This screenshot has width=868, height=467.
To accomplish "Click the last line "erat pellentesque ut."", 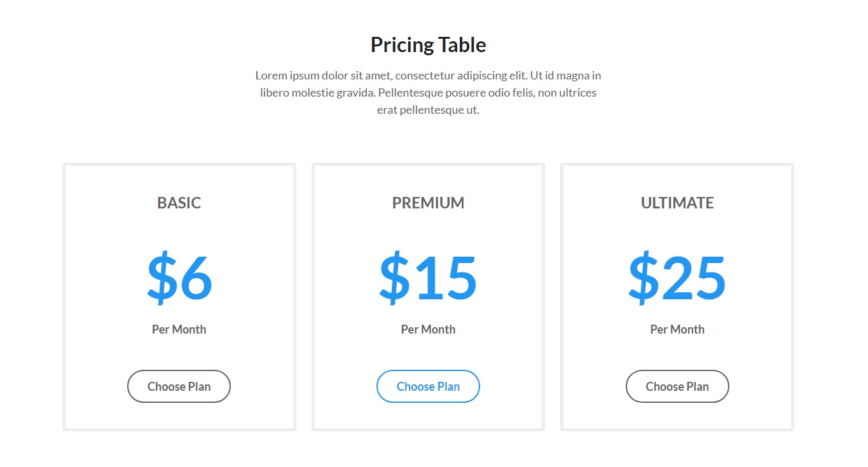I will pos(428,110).
